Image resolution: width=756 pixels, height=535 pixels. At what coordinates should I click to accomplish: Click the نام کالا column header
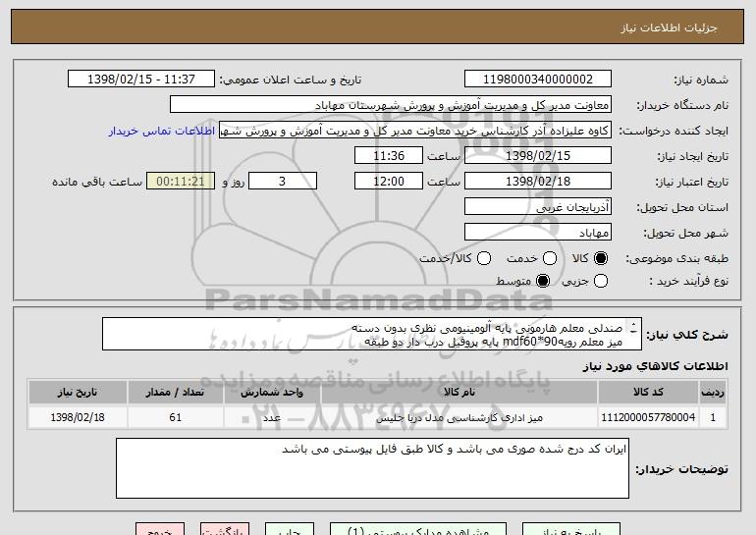459,393
